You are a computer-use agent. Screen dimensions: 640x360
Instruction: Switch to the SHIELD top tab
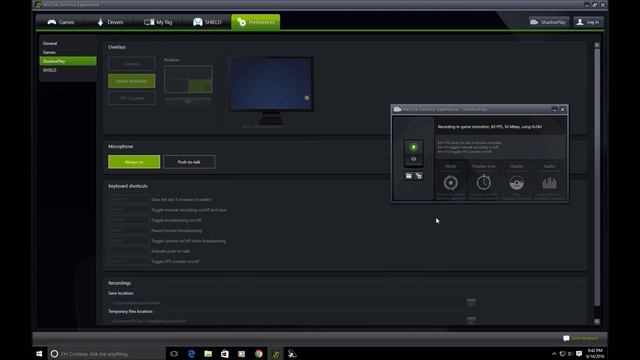tap(207, 22)
